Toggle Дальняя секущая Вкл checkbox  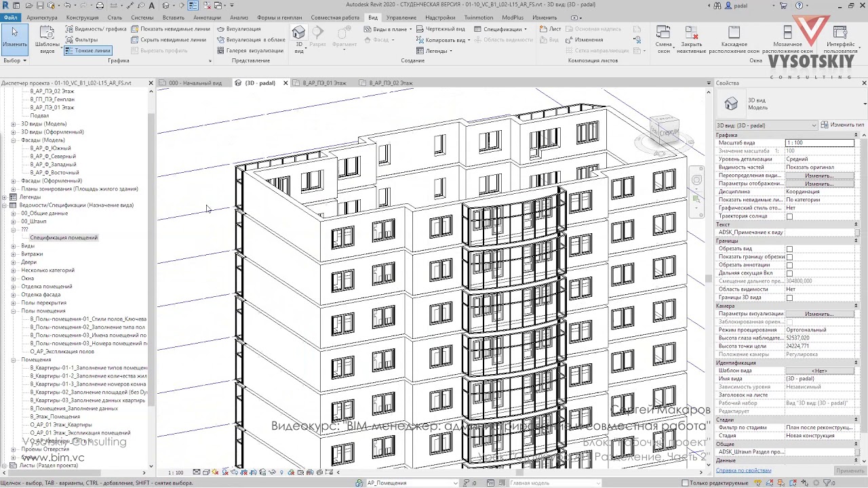[x=789, y=274]
